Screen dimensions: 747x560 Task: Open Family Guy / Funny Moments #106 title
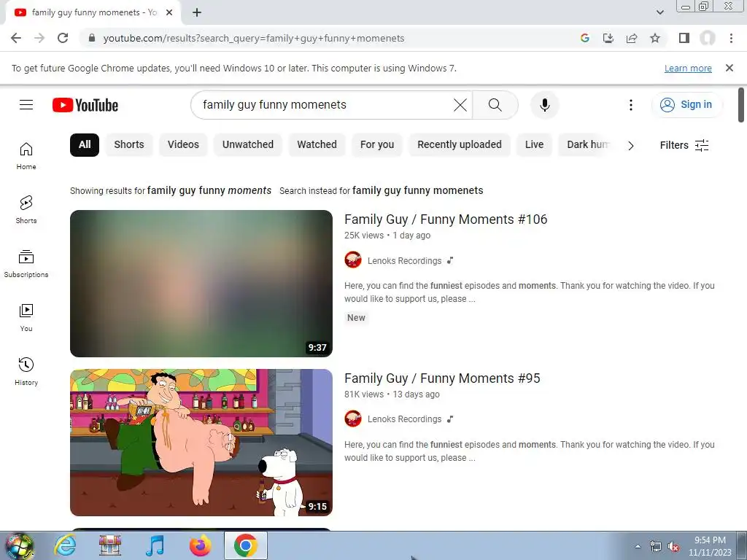(446, 219)
